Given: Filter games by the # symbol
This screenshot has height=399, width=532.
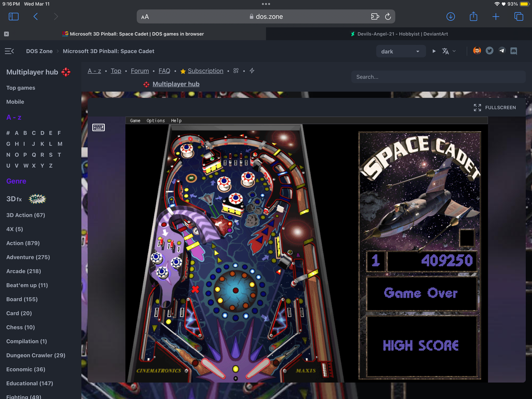Looking at the screenshot, I should coord(8,133).
